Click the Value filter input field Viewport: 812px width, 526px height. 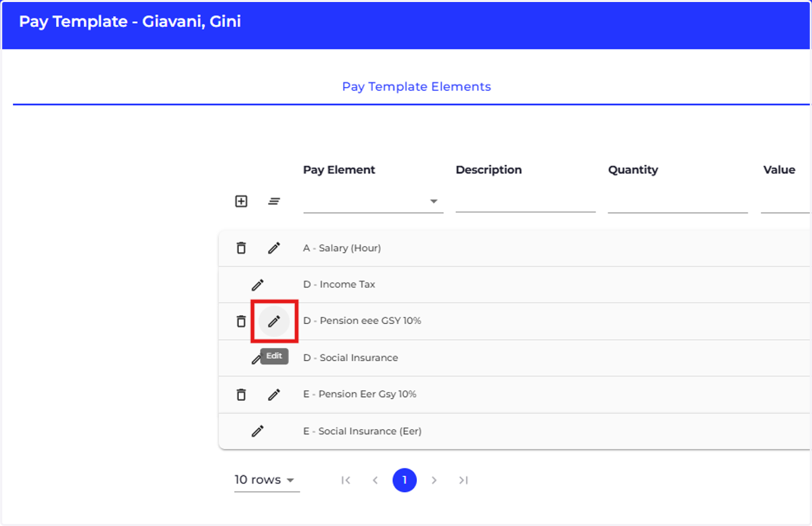coord(786,201)
